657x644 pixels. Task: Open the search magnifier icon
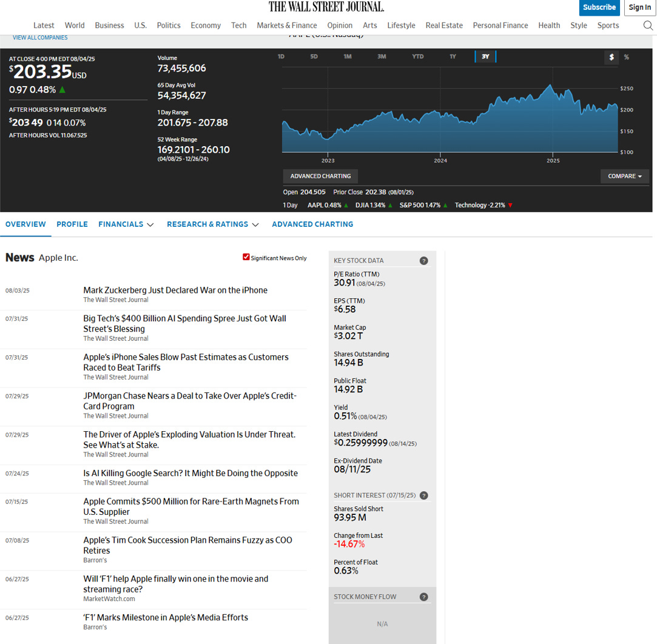click(x=648, y=25)
